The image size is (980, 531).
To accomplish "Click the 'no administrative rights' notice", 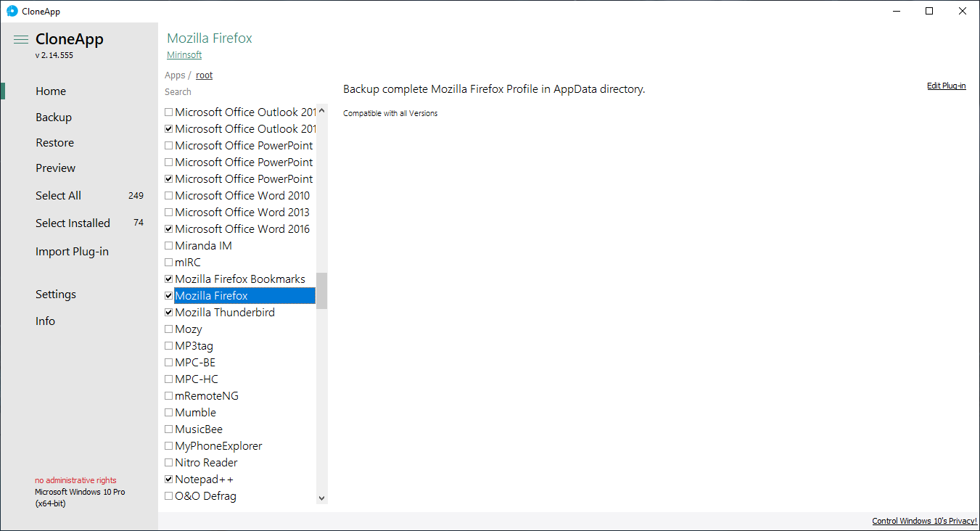I will (x=75, y=480).
